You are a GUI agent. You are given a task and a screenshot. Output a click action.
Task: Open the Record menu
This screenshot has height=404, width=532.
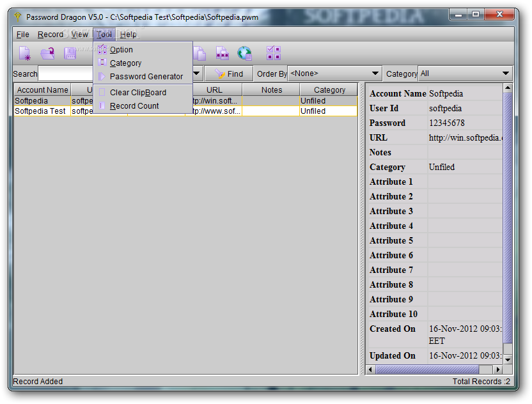[x=51, y=35]
